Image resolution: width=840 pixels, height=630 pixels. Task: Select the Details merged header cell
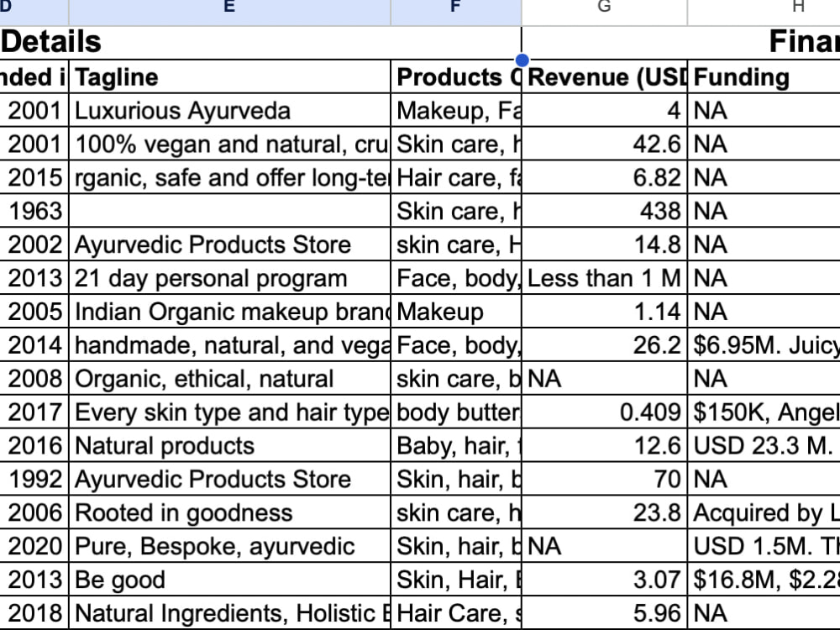pyautogui.click(x=260, y=42)
